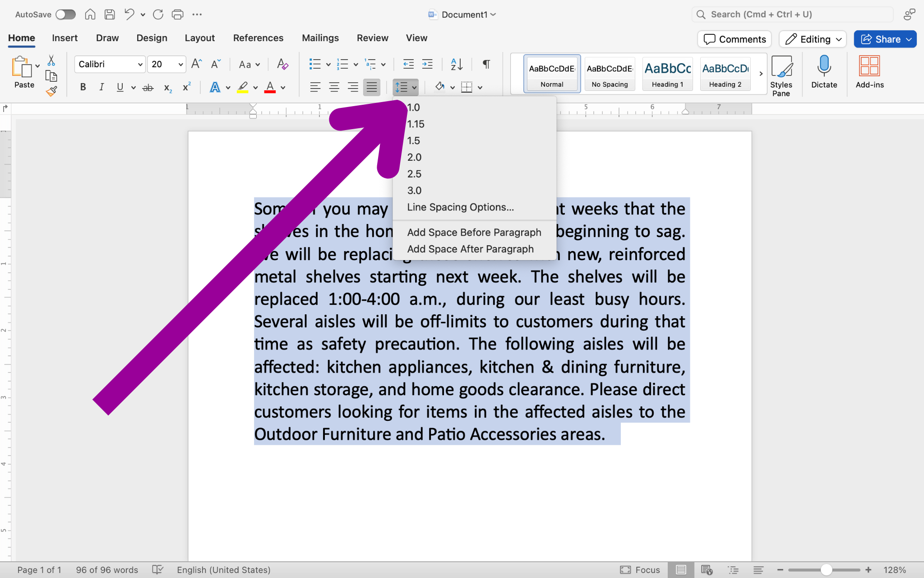Viewport: 924px width, 578px height.
Task: Click the Share button
Action: (885, 39)
